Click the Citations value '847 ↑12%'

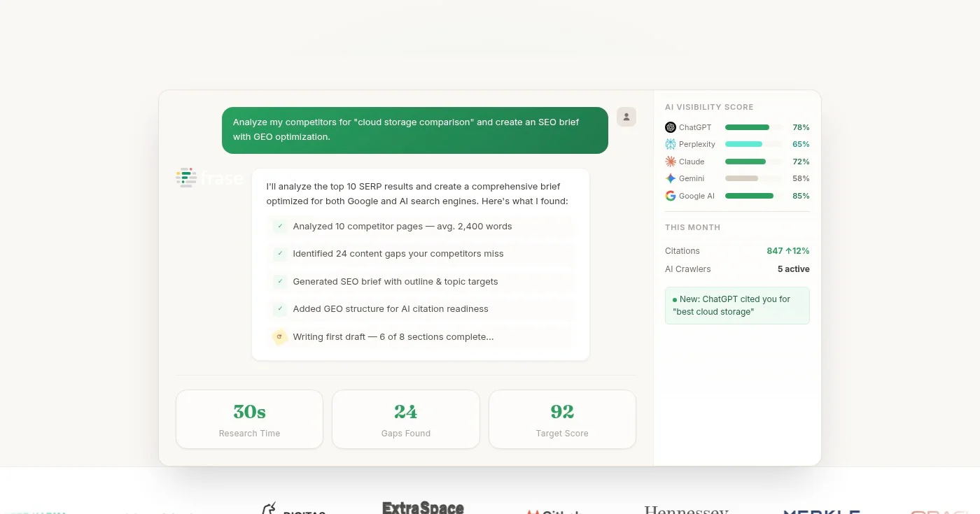788,250
